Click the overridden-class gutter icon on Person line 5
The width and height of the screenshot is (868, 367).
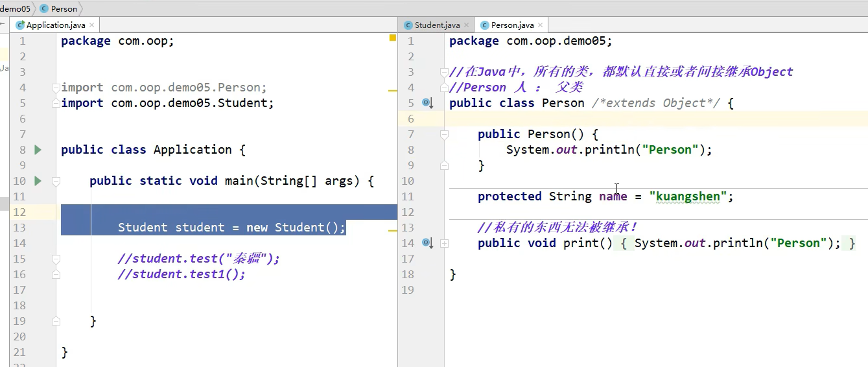[x=427, y=103]
